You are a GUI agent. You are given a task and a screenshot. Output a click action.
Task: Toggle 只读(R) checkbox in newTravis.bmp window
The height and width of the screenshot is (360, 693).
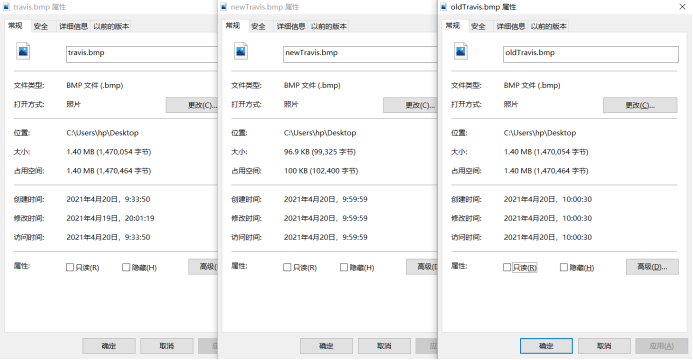click(x=287, y=267)
